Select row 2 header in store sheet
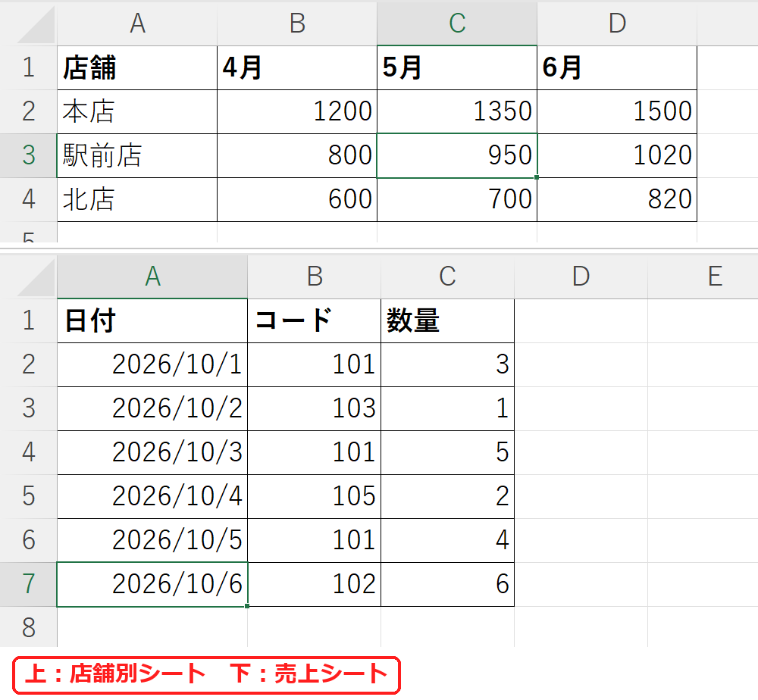Screen dimensions: 758x700 [29, 111]
